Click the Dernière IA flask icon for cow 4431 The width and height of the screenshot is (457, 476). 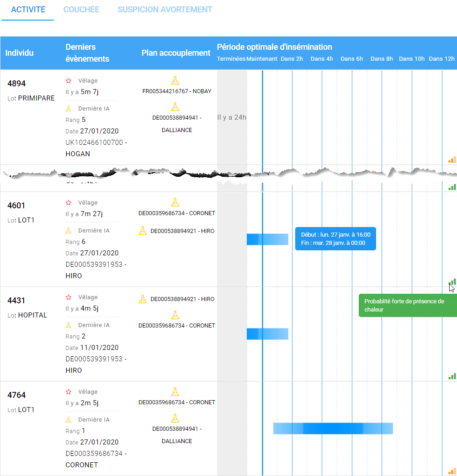pyautogui.click(x=69, y=325)
